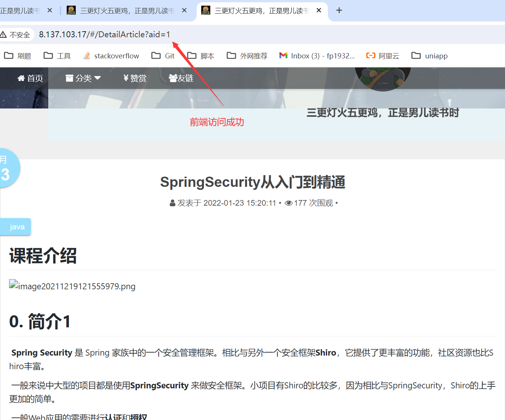Close the active third browser tab
The width and height of the screenshot is (505, 420).
pyautogui.click(x=319, y=11)
